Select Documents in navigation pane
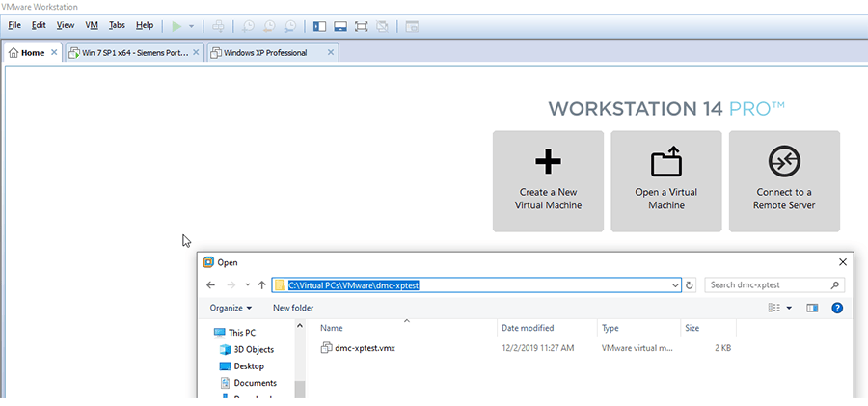 pos(248,383)
